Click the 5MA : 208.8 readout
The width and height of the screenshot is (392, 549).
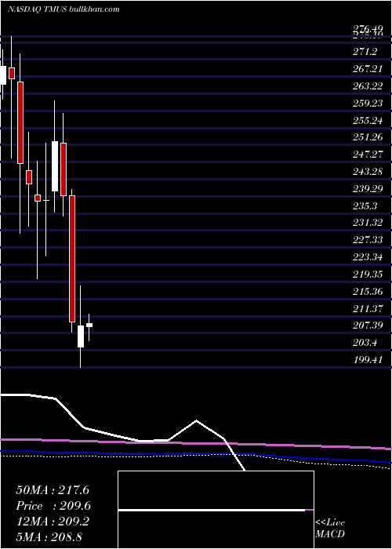[x=49, y=537]
